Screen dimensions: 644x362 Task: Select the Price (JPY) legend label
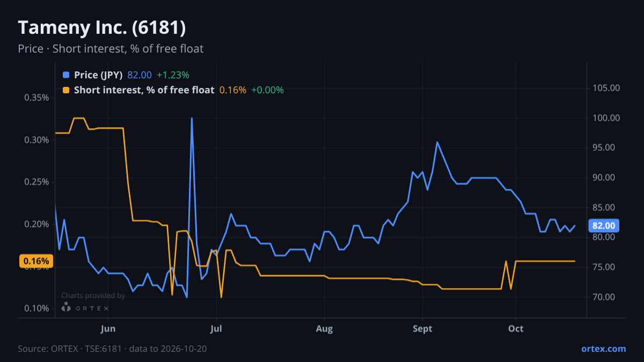pos(99,75)
